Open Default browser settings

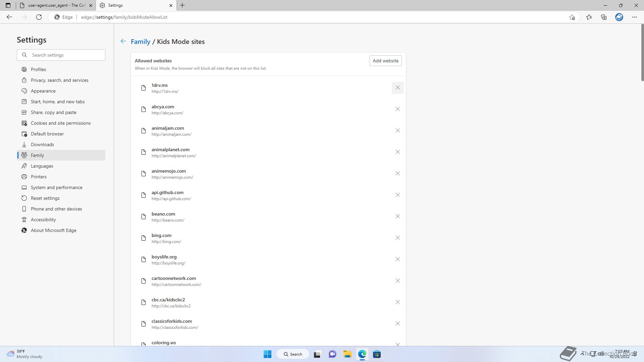pyautogui.click(x=61, y=134)
